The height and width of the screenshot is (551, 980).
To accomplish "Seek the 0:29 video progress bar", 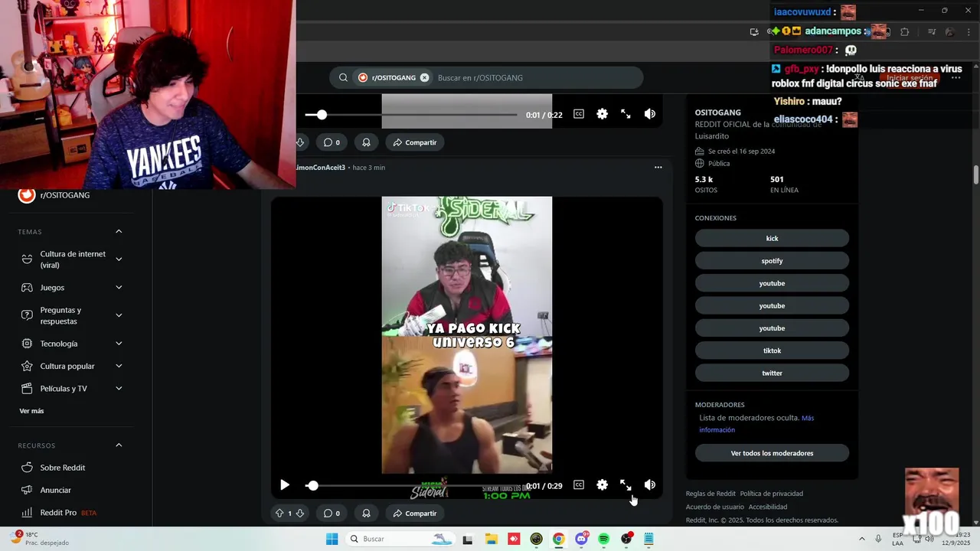I will coord(413,486).
